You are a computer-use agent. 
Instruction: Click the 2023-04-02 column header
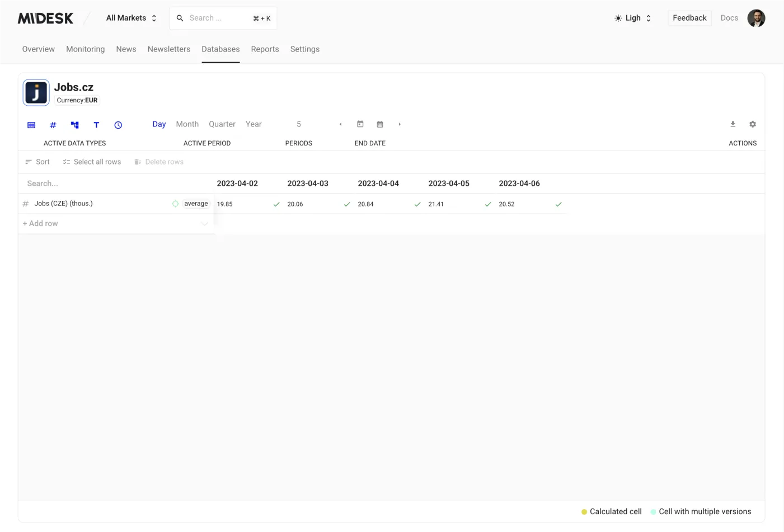tap(237, 183)
